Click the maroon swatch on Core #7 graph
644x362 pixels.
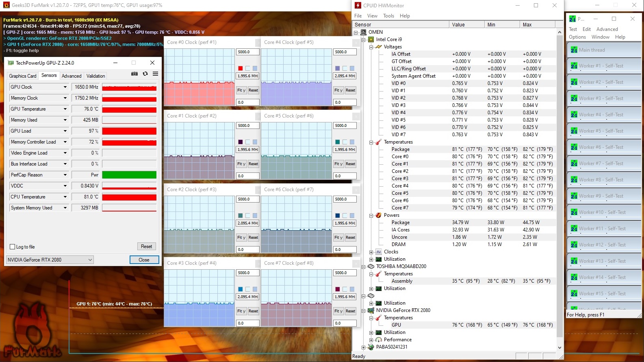(337, 289)
